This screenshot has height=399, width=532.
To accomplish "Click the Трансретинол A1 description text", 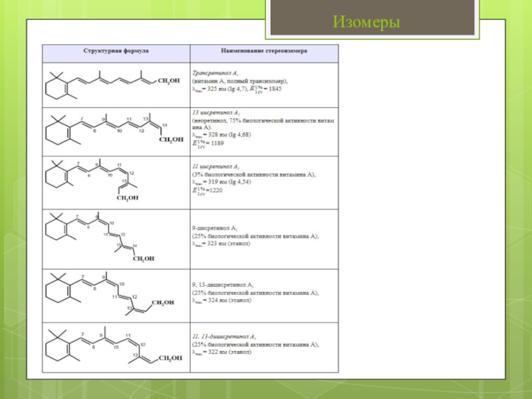I will (x=215, y=73).
